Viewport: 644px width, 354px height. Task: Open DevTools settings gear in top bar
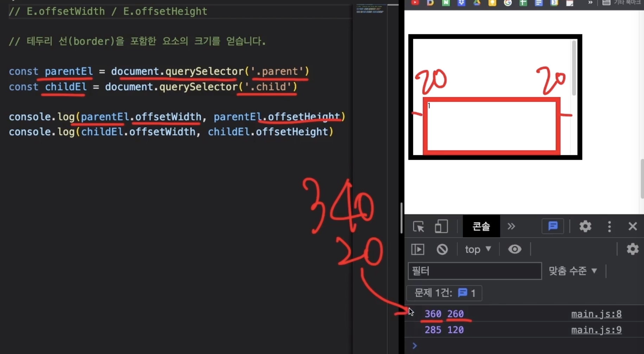click(585, 226)
